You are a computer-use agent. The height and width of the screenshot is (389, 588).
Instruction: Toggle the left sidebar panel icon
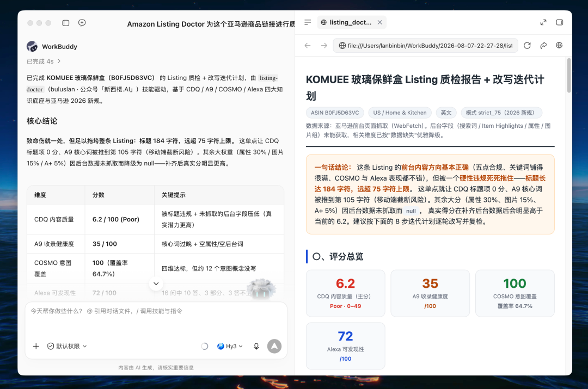[x=66, y=23]
